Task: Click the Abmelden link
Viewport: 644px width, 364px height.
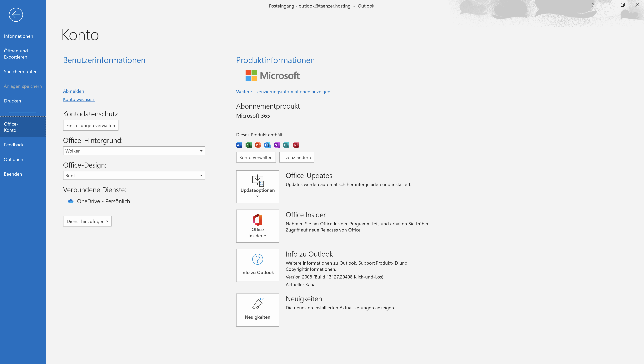Action: point(73,91)
